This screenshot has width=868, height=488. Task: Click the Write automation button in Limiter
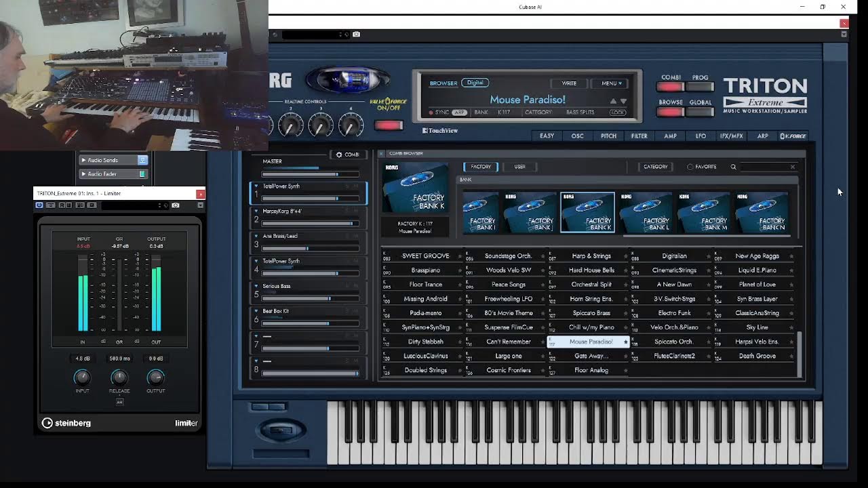click(69, 205)
